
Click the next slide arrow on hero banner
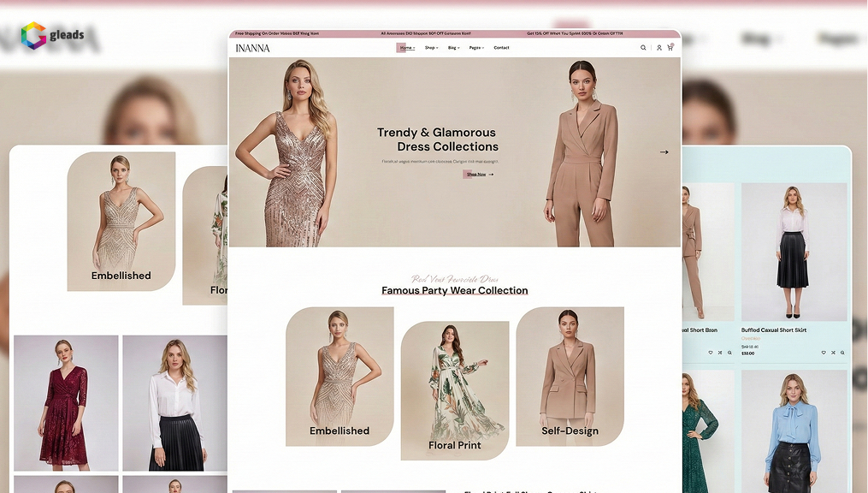pos(664,152)
